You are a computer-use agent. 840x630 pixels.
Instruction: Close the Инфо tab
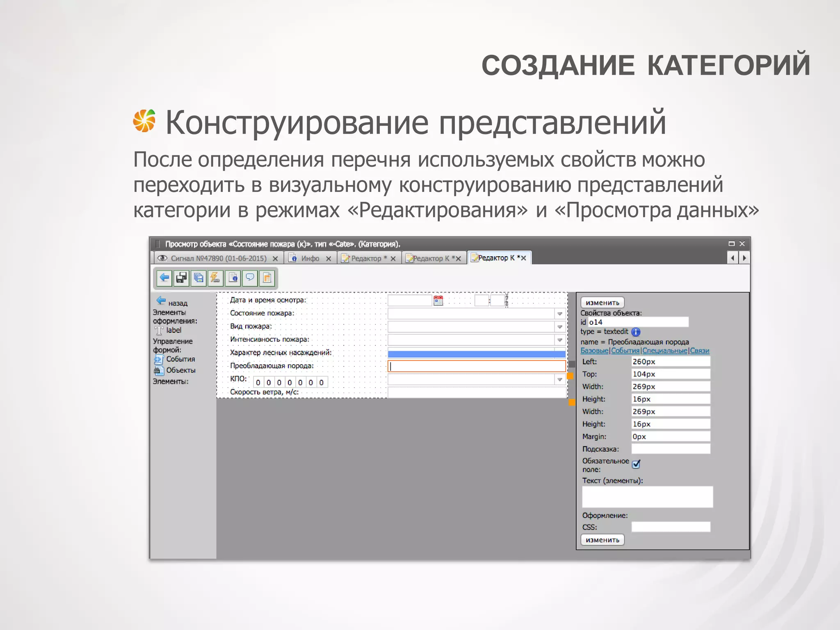(329, 258)
